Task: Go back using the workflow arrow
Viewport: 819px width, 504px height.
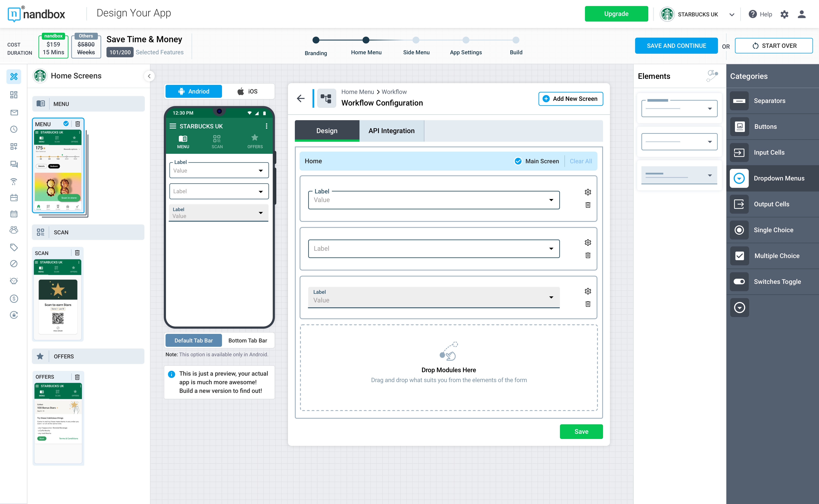Action: (x=301, y=98)
